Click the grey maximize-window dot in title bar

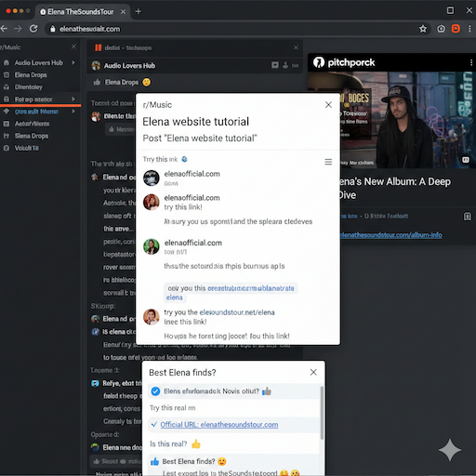click(28, 11)
